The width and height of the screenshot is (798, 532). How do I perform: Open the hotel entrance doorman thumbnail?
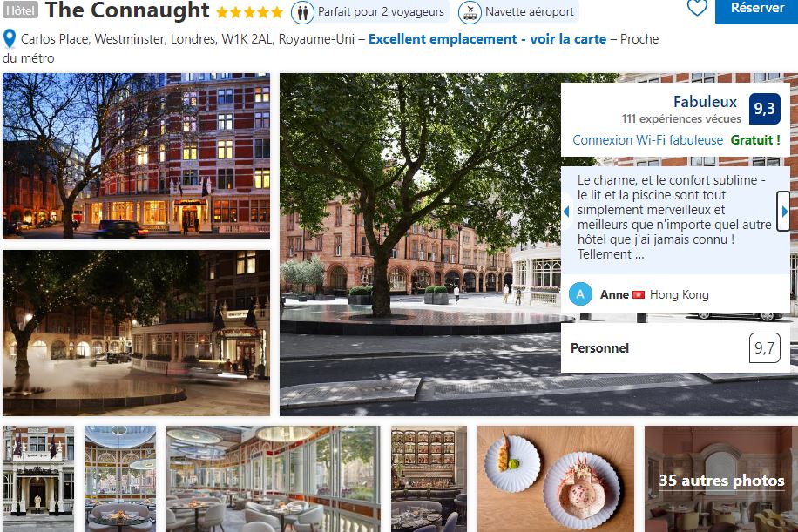pyautogui.click(x=38, y=479)
